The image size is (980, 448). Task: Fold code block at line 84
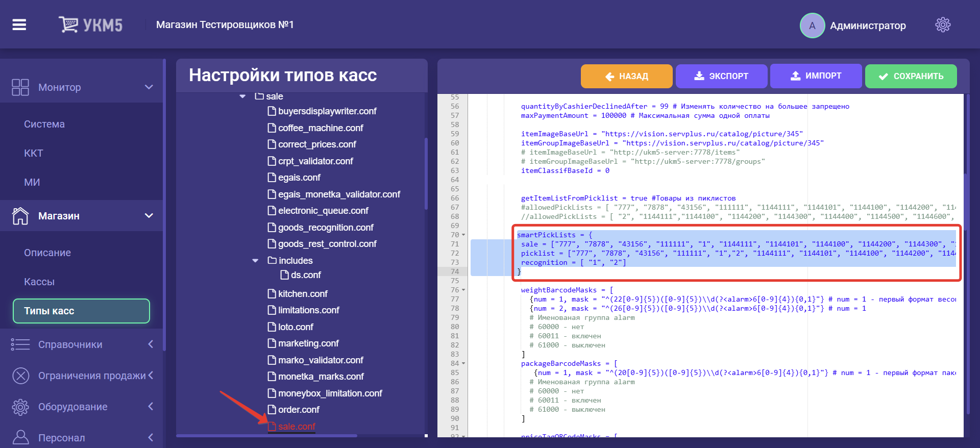tap(463, 364)
